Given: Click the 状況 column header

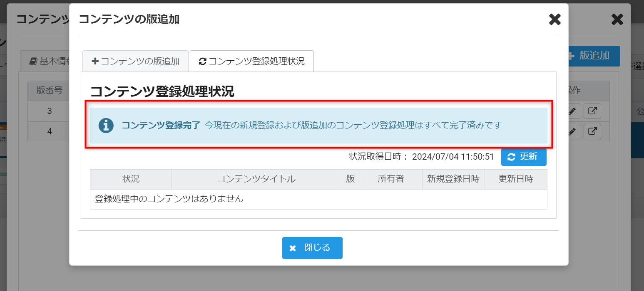Looking at the screenshot, I should coord(131,179).
